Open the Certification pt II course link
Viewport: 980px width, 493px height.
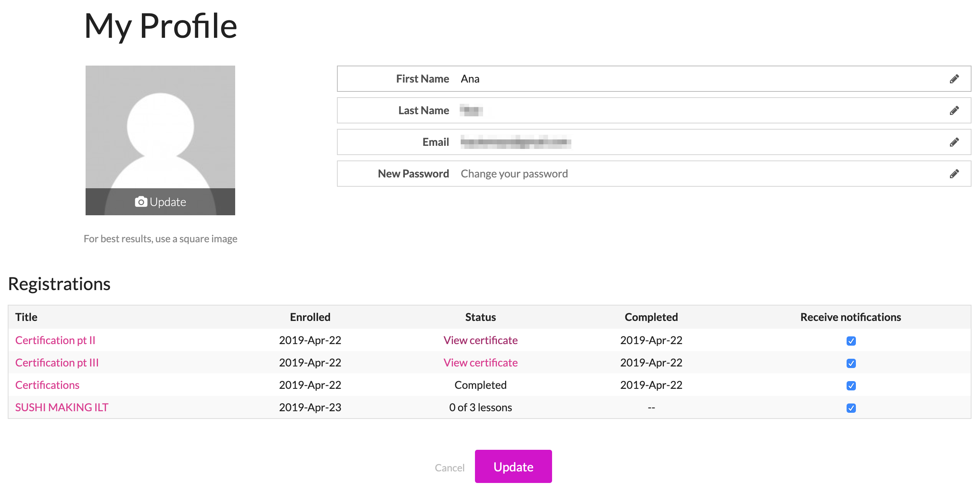[x=55, y=340]
